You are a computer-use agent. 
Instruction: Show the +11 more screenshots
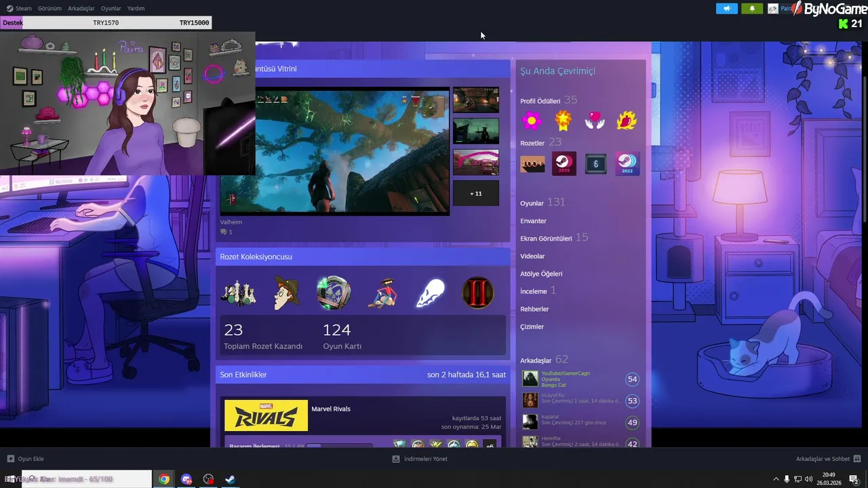click(475, 193)
